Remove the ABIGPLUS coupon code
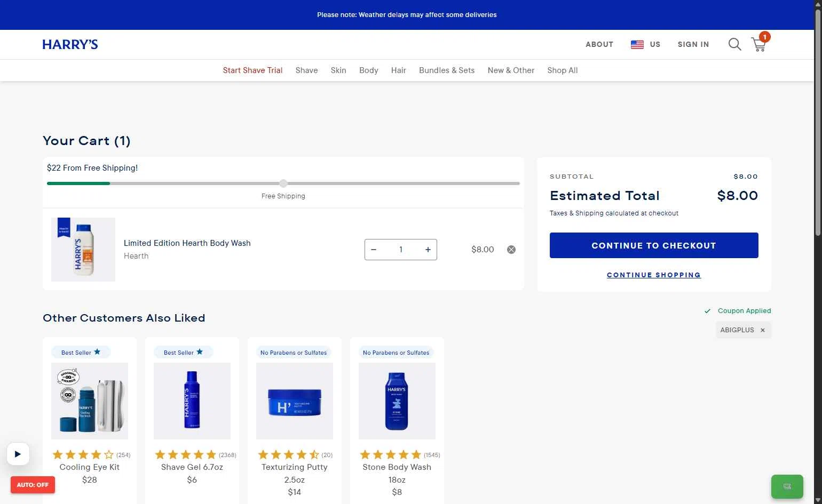The width and height of the screenshot is (822, 504). point(763,330)
